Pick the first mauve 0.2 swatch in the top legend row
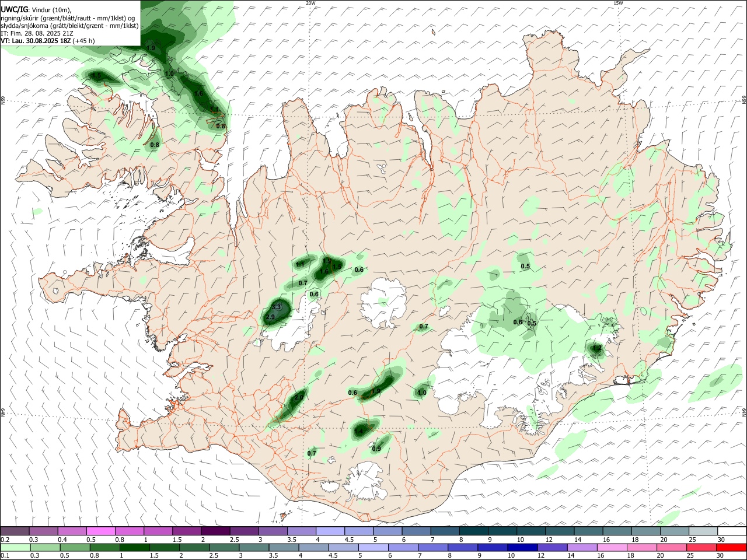747x560 pixels. pyautogui.click(x=15, y=531)
